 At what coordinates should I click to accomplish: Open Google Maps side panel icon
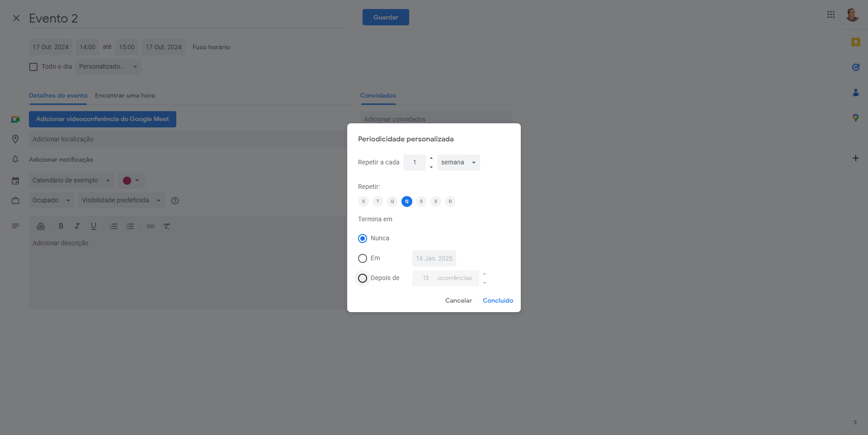click(855, 118)
